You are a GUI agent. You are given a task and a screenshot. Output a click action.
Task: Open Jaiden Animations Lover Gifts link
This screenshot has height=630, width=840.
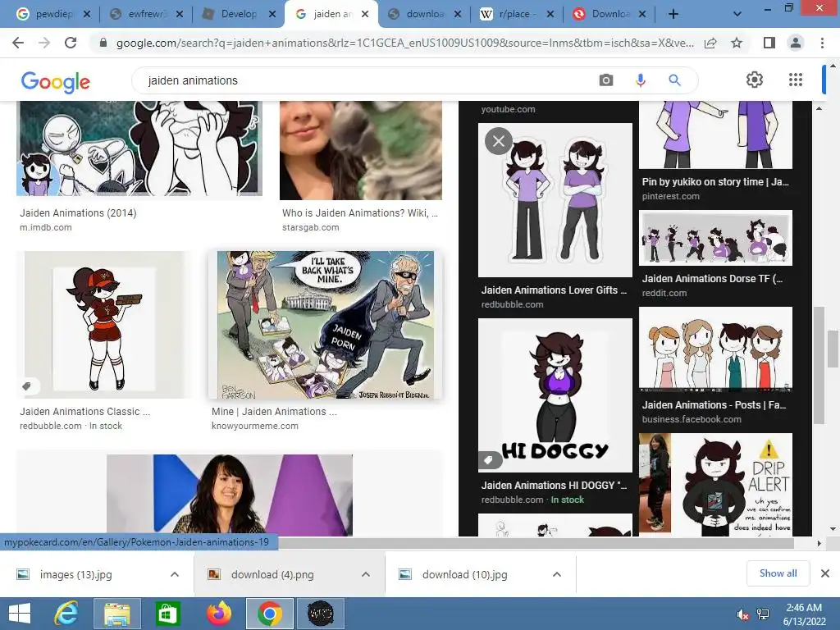point(554,290)
